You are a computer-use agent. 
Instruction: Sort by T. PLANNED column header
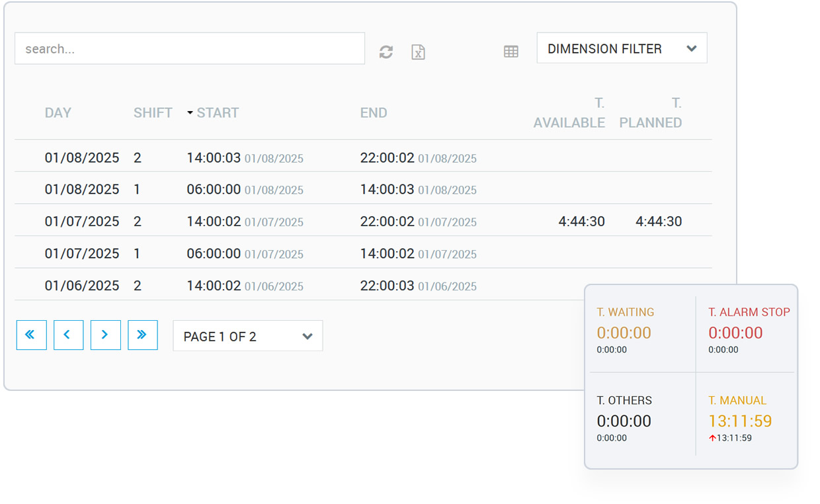(651, 113)
